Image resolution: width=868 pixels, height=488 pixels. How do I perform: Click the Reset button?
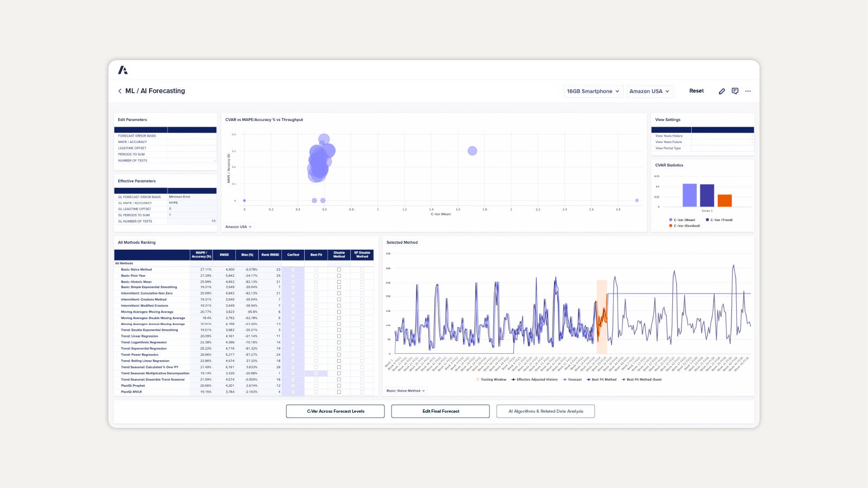pos(696,91)
